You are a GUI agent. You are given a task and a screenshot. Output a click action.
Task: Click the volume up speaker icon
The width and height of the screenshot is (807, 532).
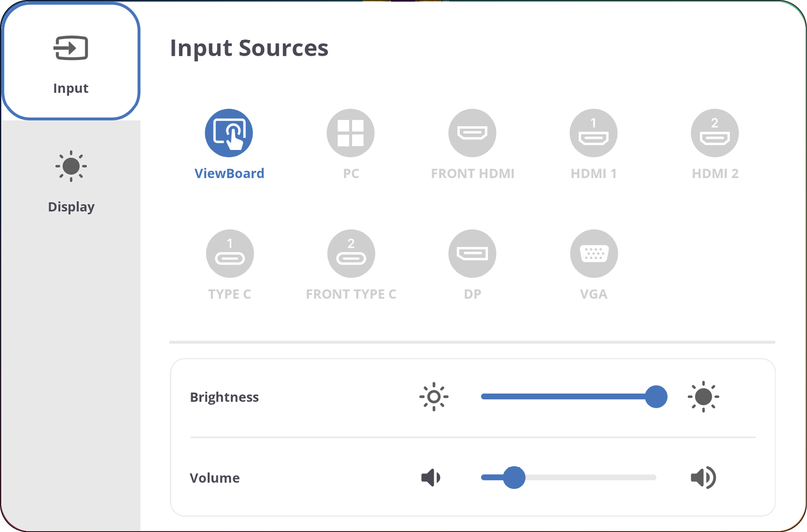[x=703, y=477]
